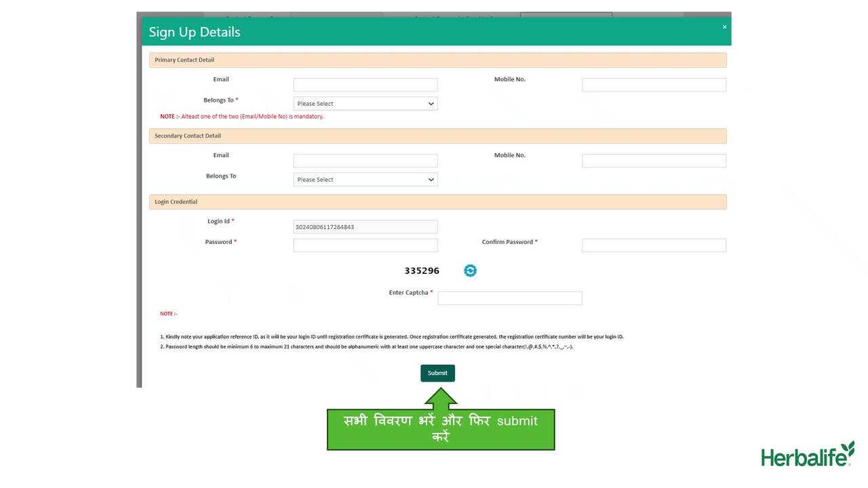
Task: Open Secondary Contact Belongs To dropdown
Action: coord(365,180)
